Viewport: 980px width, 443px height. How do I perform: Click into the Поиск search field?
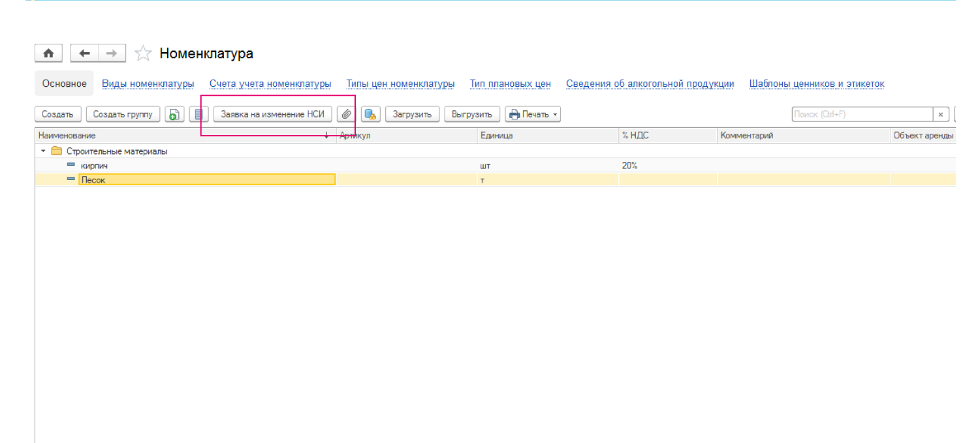[x=861, y=114]
